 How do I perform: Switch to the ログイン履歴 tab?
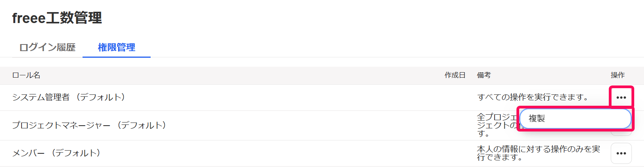pyautogui.click(x=47, y=48)
